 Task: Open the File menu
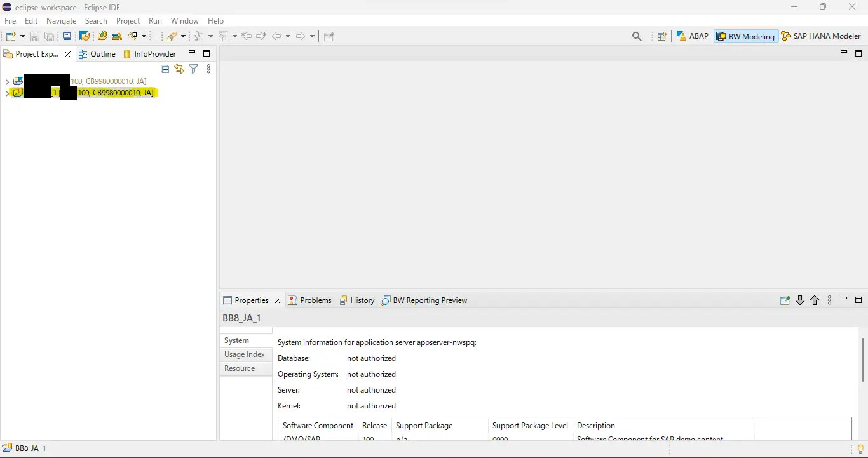tap(10, 21)
